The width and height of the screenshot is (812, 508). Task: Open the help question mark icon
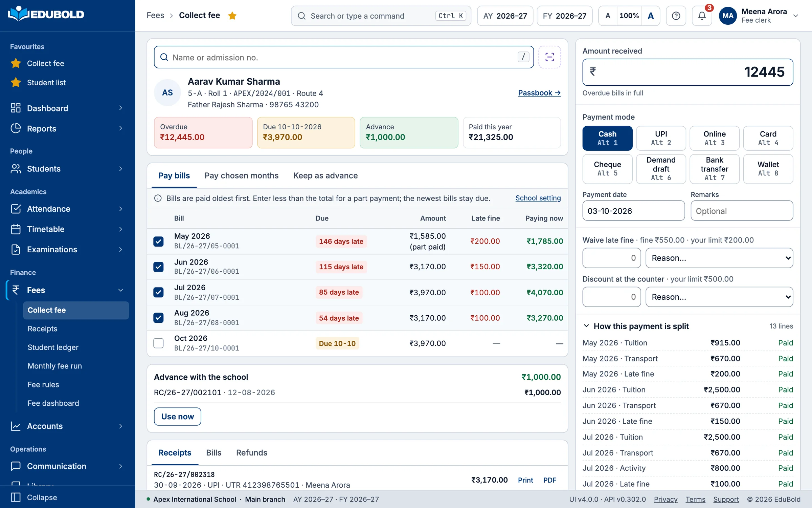click(x=676, y=16)
